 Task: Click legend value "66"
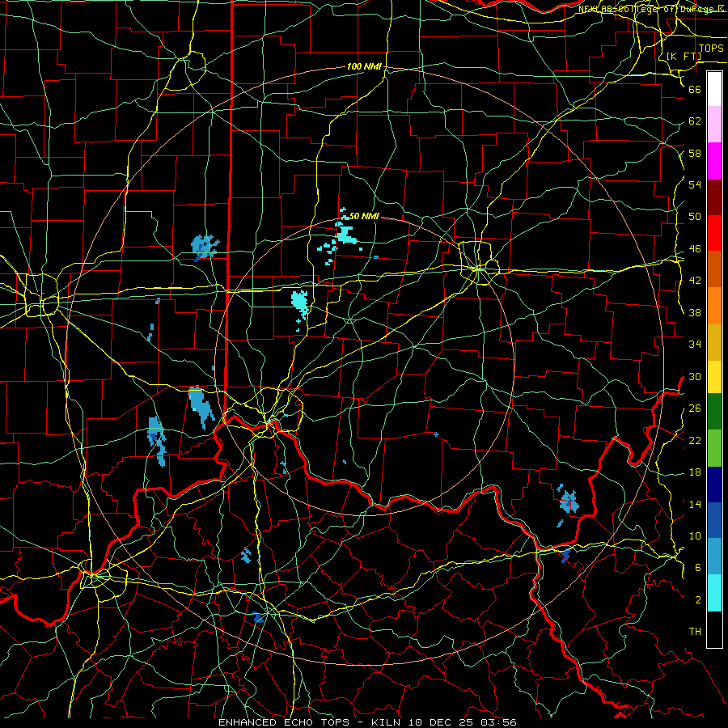(x=695, y=89)
